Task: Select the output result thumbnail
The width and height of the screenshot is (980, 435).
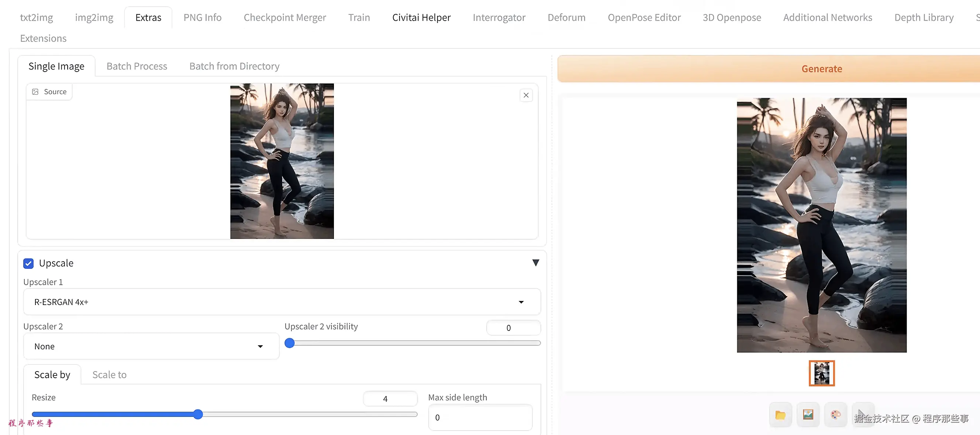Action: (821, 373)
